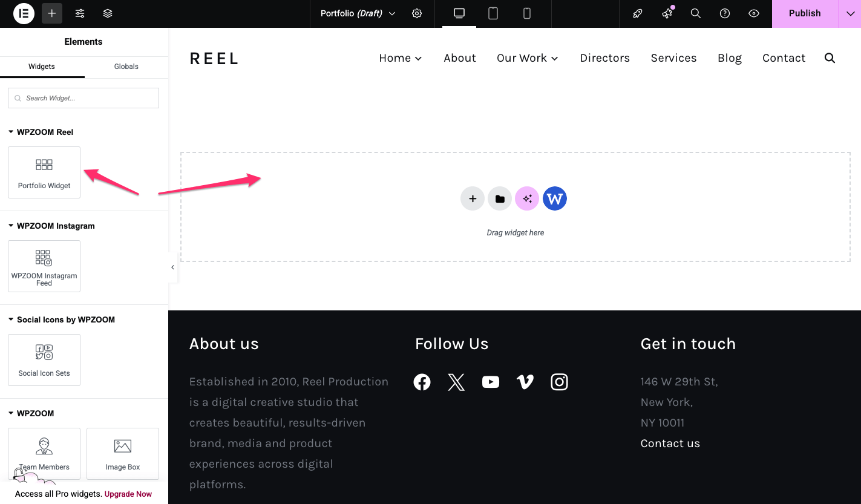
Task: Click the Publish button
Action: (x=804, y=13)
